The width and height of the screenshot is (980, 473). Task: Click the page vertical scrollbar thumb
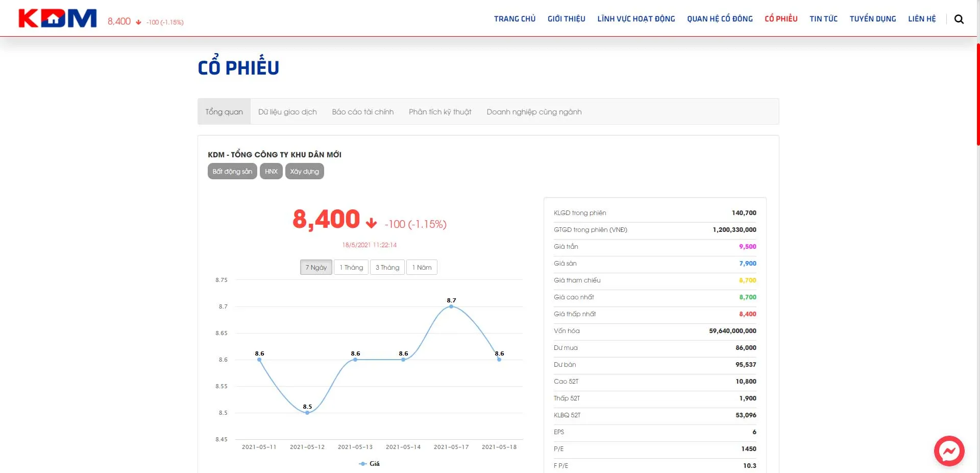click(x=978, y=94)
